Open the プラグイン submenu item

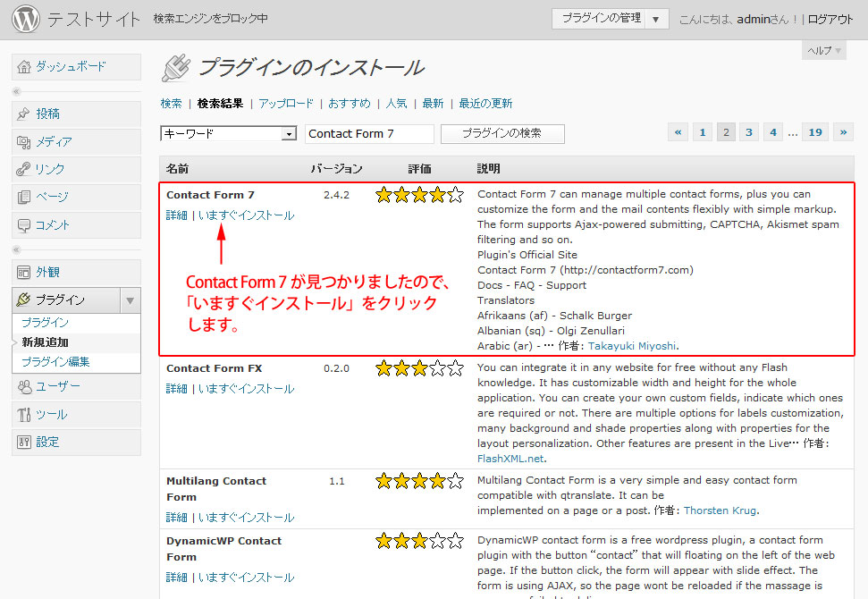click(45, 323)
